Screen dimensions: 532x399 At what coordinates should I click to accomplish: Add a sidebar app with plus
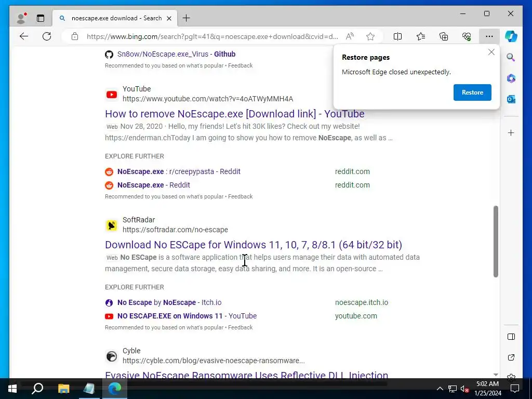pos(511,132)
